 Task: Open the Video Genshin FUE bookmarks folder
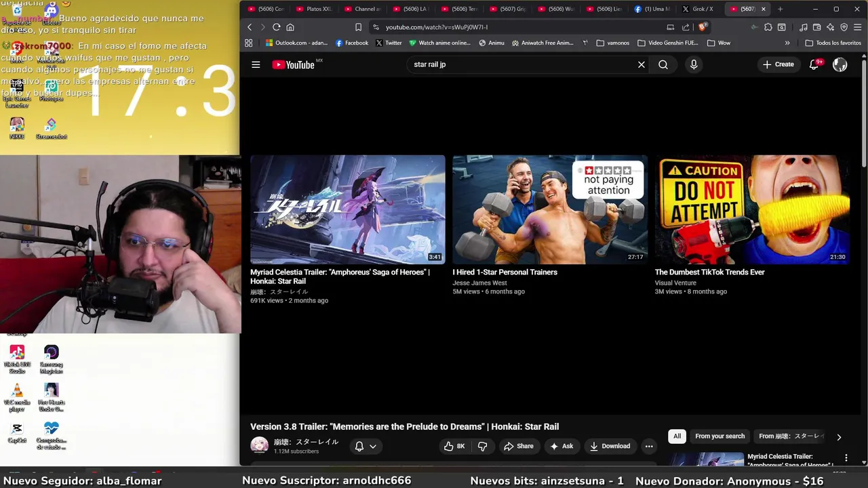point(668,43)
